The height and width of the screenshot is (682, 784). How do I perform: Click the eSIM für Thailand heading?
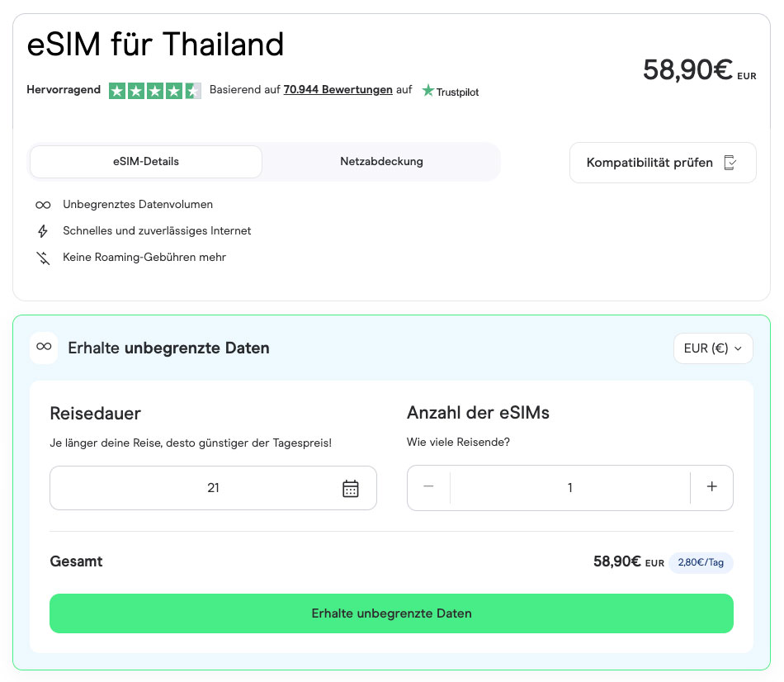tap(155, 45)
